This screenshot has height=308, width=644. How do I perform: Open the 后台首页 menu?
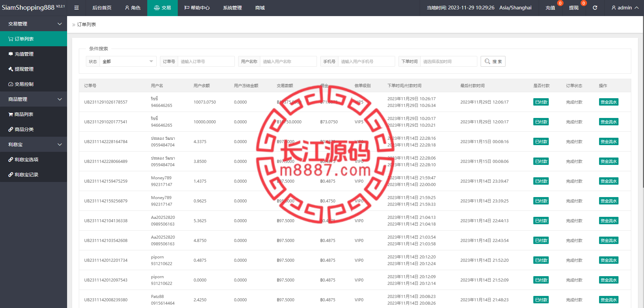(102, 8)
